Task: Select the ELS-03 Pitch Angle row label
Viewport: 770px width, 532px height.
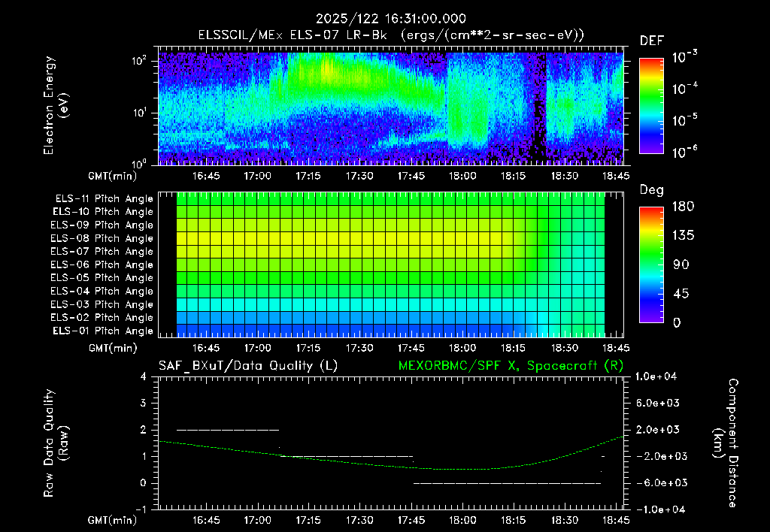Action: (102, 305)
